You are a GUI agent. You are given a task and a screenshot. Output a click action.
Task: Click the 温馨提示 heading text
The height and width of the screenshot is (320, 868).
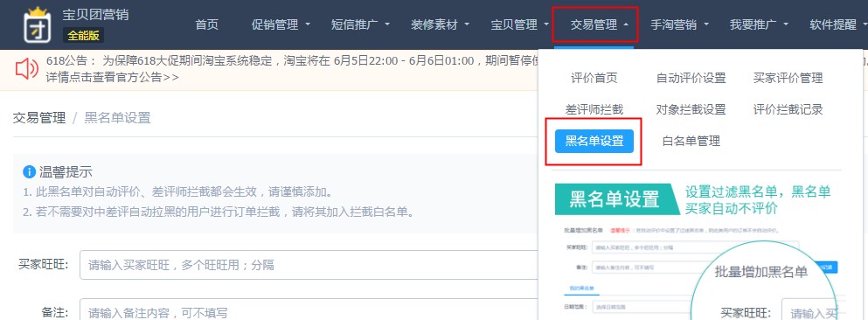[66, 172]
